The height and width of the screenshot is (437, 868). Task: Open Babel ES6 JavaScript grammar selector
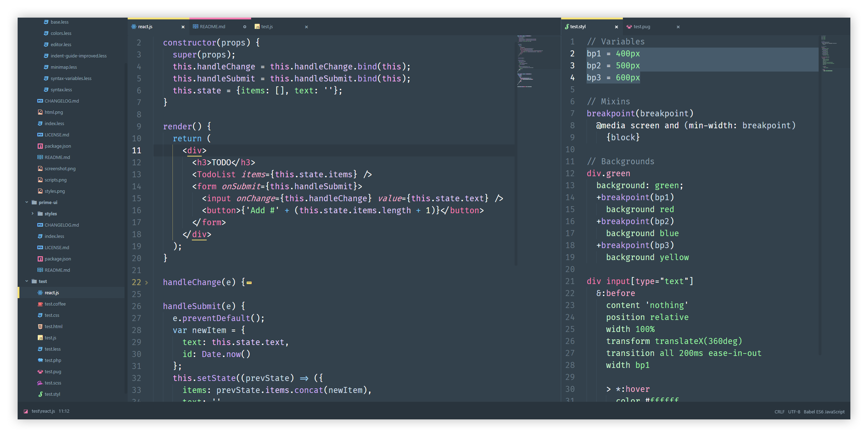click(824, 412)
